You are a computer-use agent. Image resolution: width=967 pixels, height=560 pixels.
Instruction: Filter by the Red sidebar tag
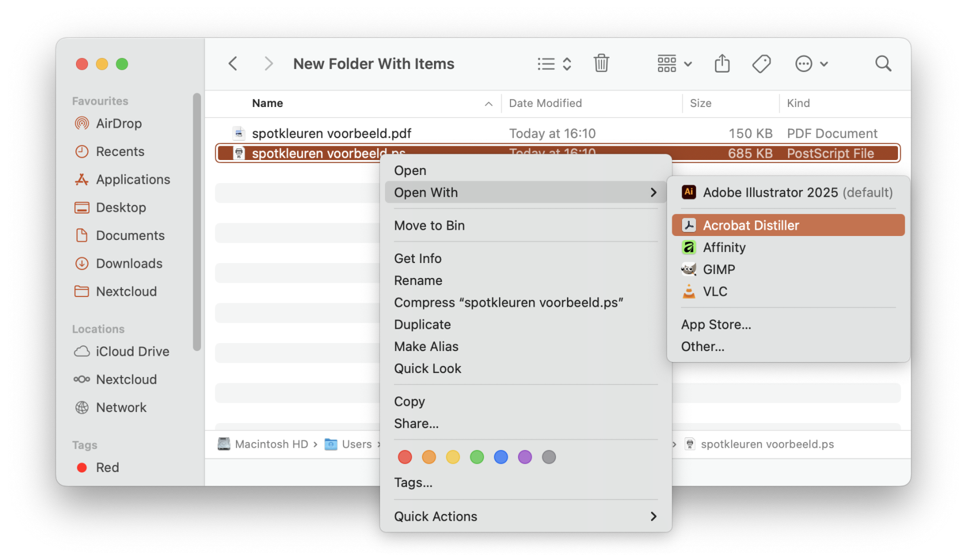[x=98, y=467]
